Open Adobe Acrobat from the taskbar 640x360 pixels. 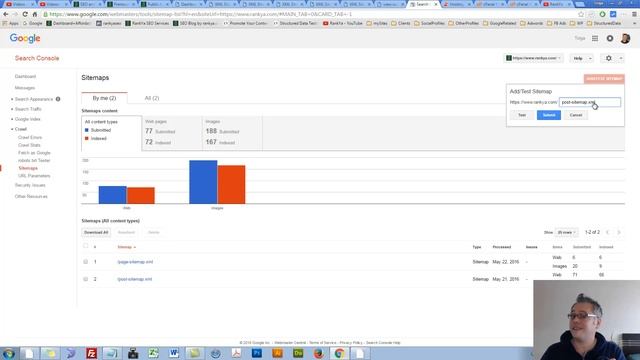click(236, 353)
